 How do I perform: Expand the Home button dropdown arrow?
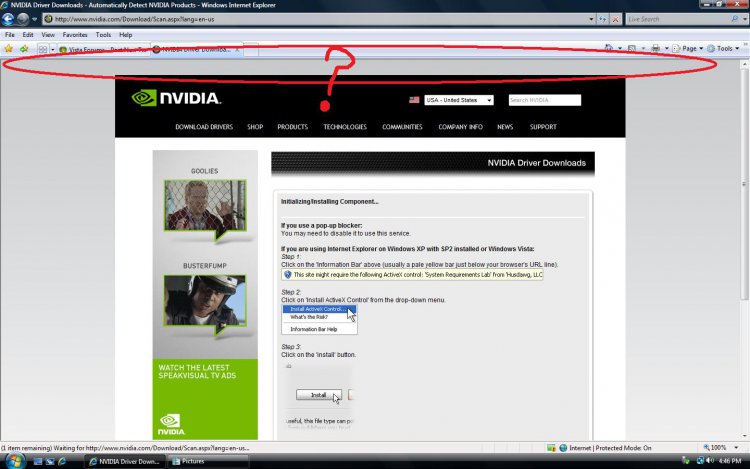tap(620, 48)
